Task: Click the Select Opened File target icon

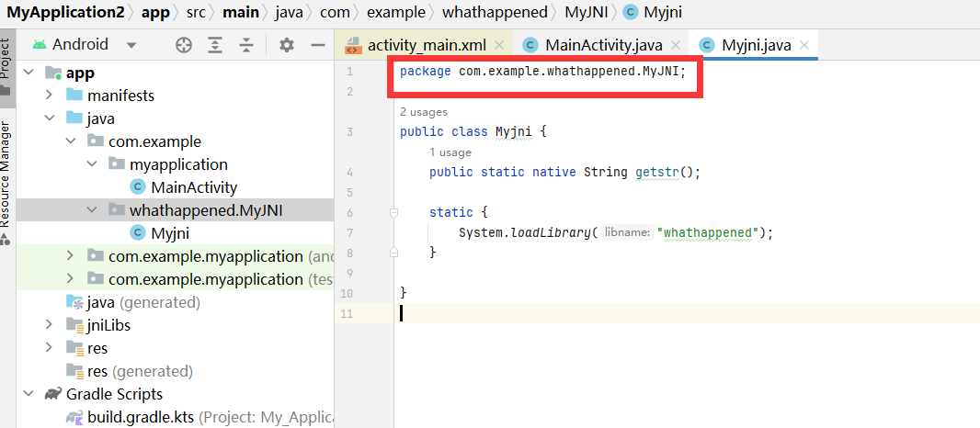Action: click(x=184, y=45)
